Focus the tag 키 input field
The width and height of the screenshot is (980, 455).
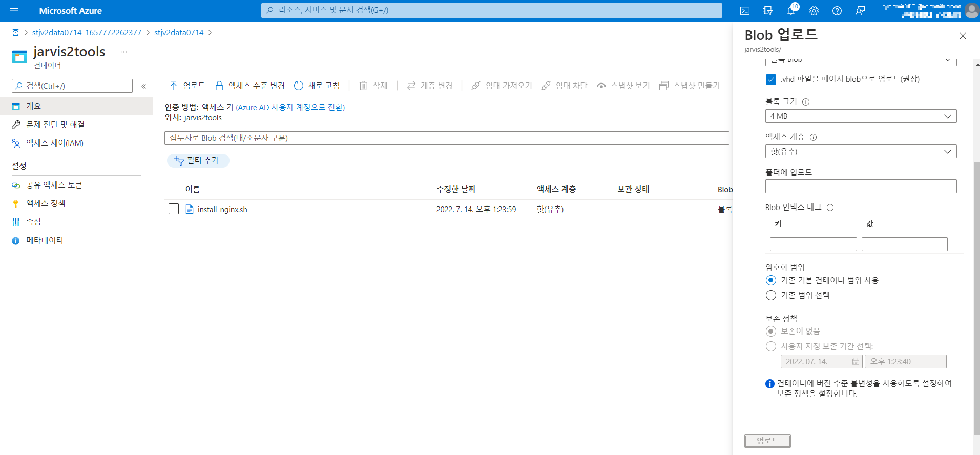coord(813,244)
